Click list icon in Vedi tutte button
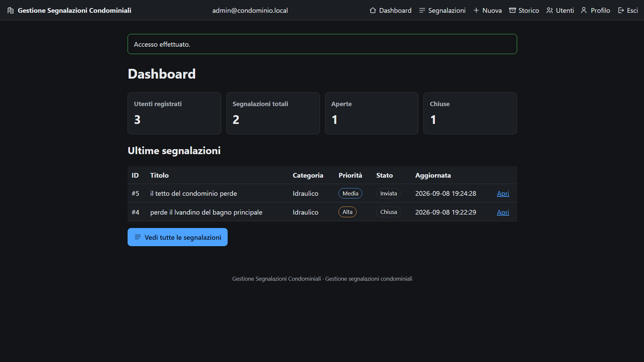The image size is (644, 362). click(138, 237)
